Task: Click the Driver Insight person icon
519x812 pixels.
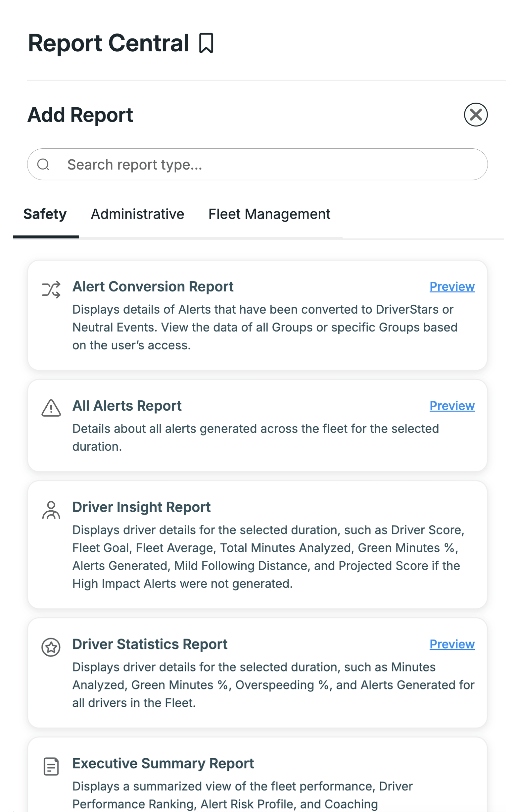Action: [51, 510]
